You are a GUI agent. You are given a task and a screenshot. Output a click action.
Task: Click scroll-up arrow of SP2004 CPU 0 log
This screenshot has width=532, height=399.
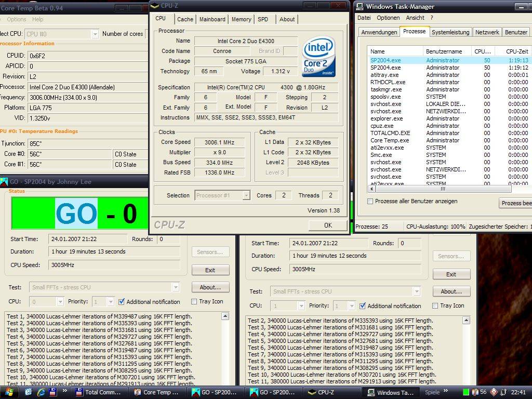pyautogui.click(x=225, y=316)
